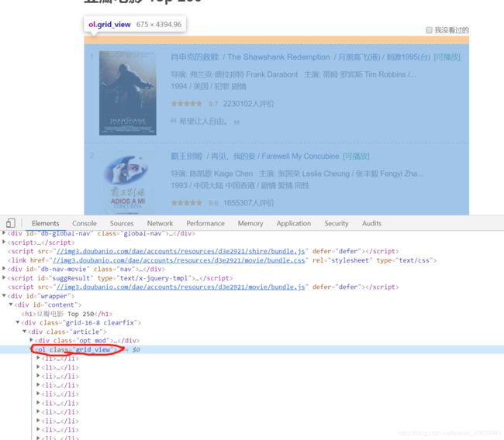The width and height of the screenshot is (504, 440).
Task: Click the 希望让人自由 quote text
Action: 205,122
